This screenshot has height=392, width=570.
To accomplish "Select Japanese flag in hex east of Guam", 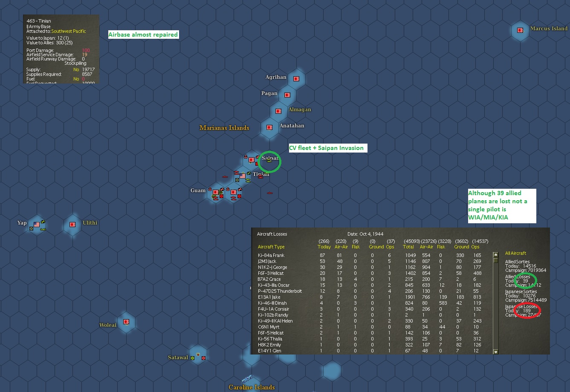I will coord(234,192).
